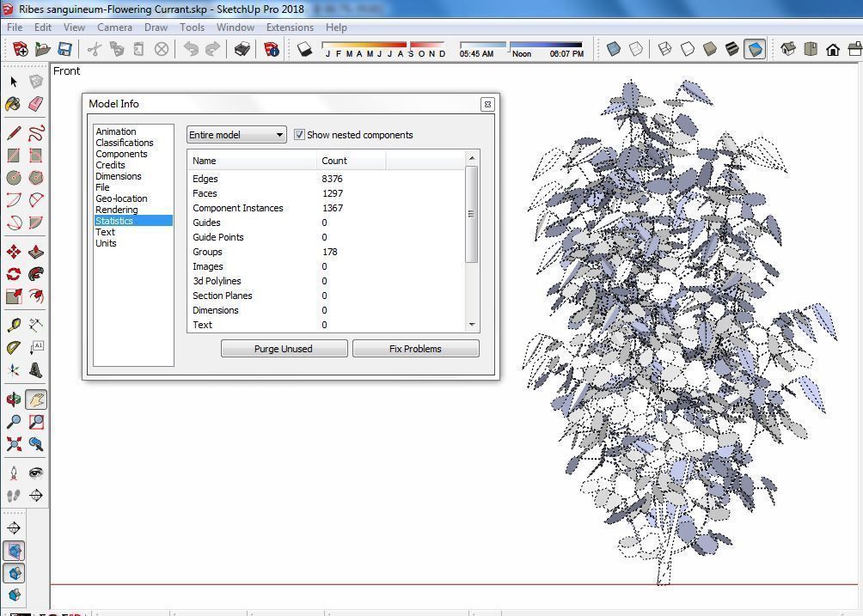Screen dimensions: 863x616
Task: Choose the Zoom magnifier tool
Action: coord(14,422)
